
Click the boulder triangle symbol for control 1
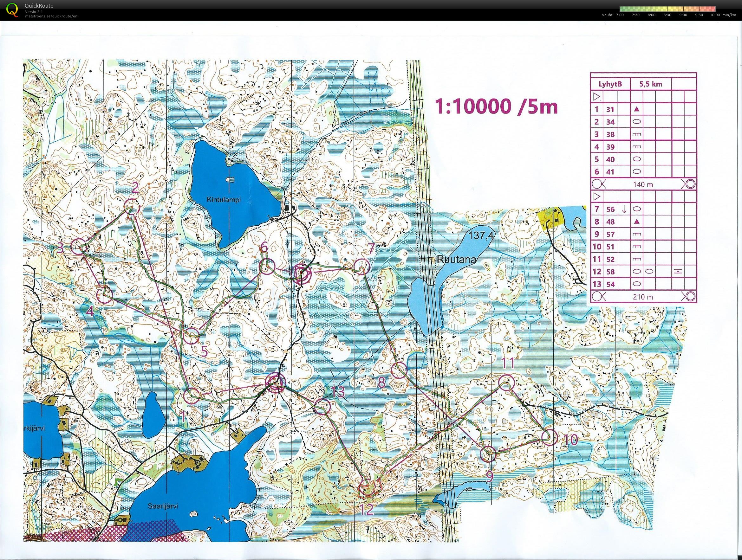coord(637,109)
